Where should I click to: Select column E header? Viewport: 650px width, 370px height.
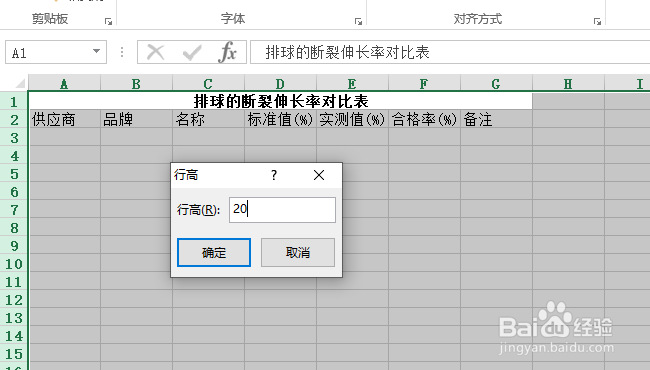click(352, 84)
